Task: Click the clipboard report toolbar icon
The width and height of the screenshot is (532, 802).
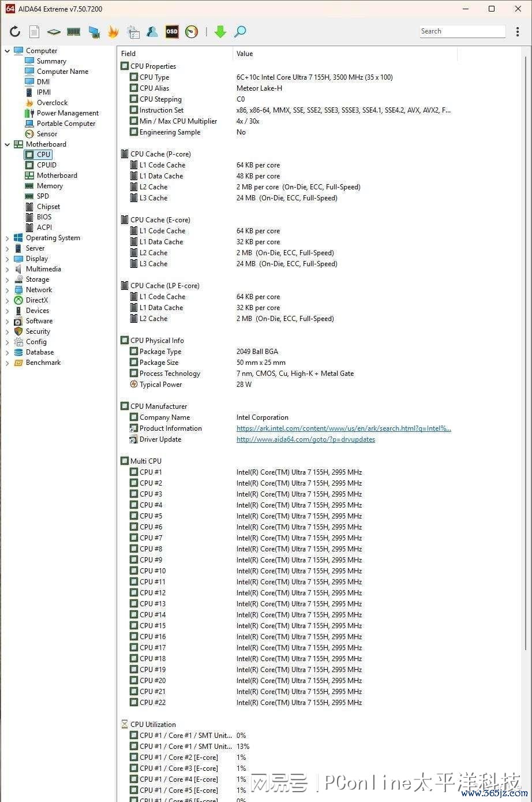Action: tap(133, 32)
